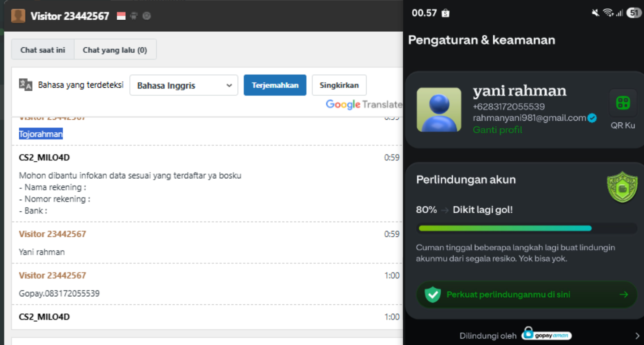This screenshot has width=644, height=345.
Task: Open the QR Ku code icon
Action: pos(623,103)
